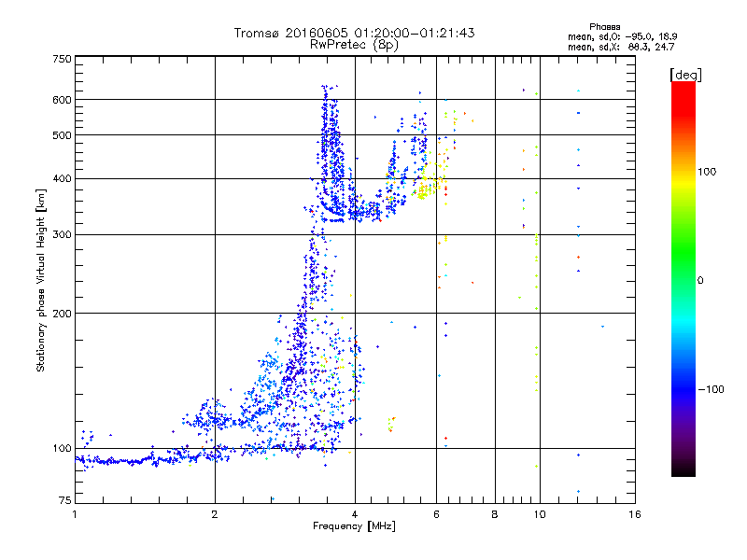Click the colorbar tick label '0'

700,281
